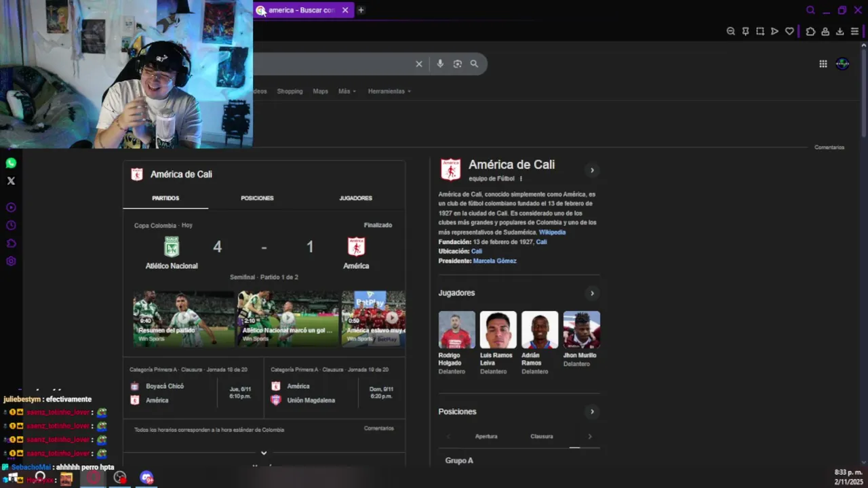868x488 pixels.
Task: Click the Google search input field
Action: [332, 64]
